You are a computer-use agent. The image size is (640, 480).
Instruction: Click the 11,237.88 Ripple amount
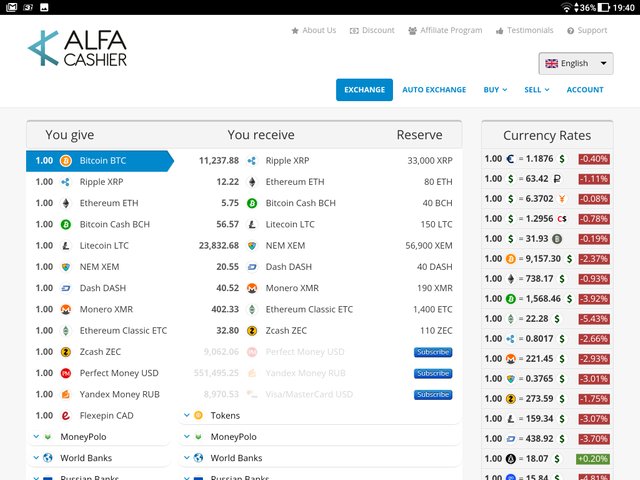(x=219, y=161)
